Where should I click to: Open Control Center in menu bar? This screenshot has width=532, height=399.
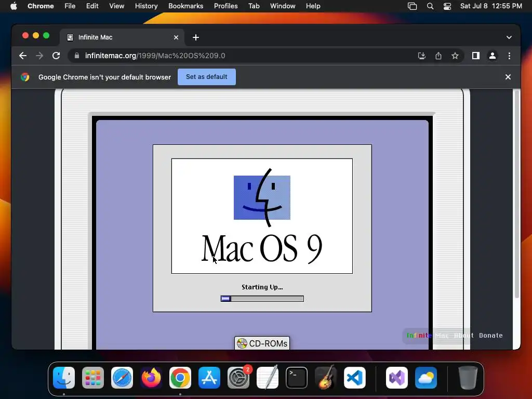(447, 6)
